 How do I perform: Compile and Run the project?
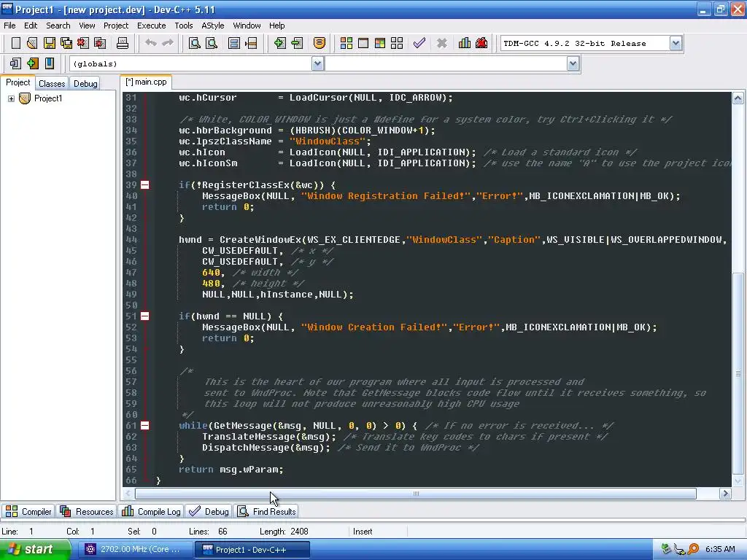379,43
